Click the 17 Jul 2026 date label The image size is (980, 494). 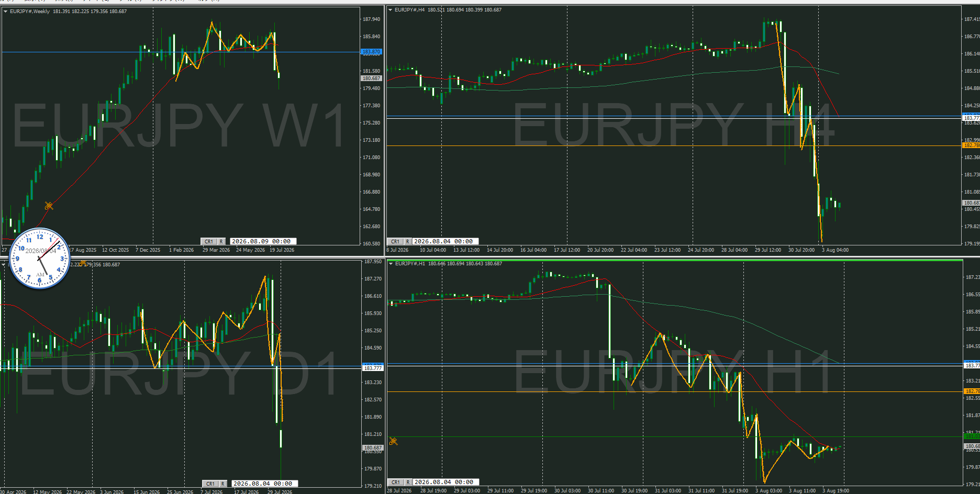246,492
